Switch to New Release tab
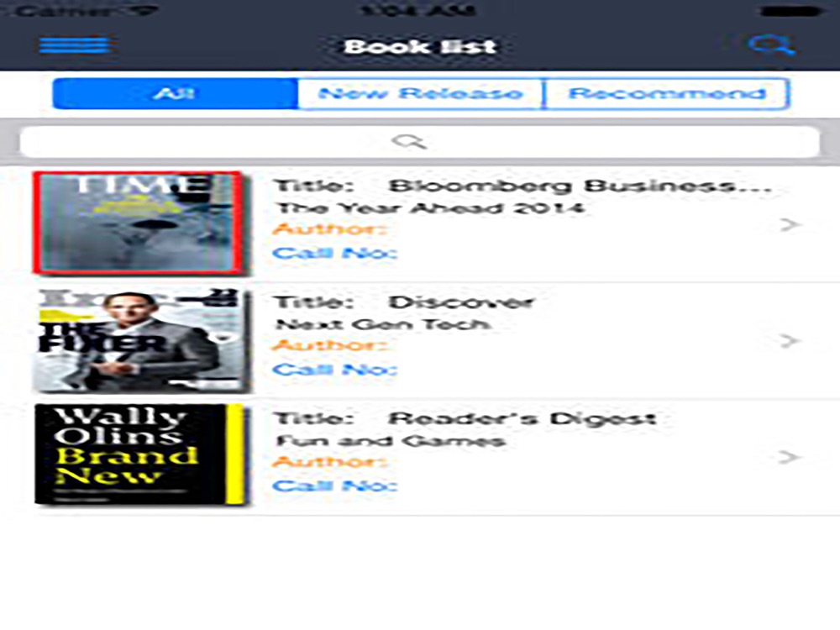The image size is (840, 630). click(420, 94)
